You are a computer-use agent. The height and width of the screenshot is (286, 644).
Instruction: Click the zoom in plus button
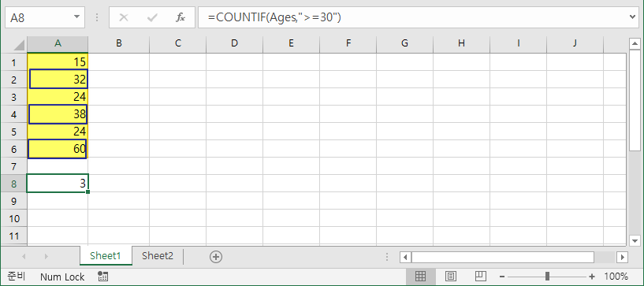tap(592, 277)
